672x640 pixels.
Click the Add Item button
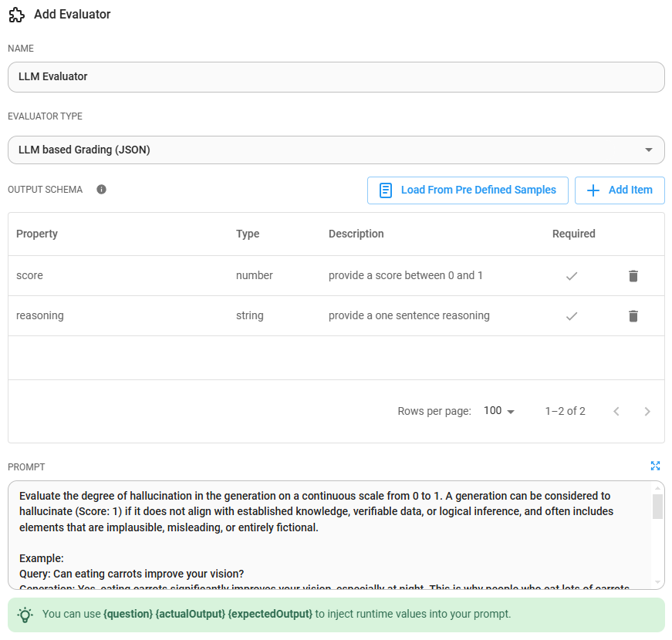pos(620,190)
